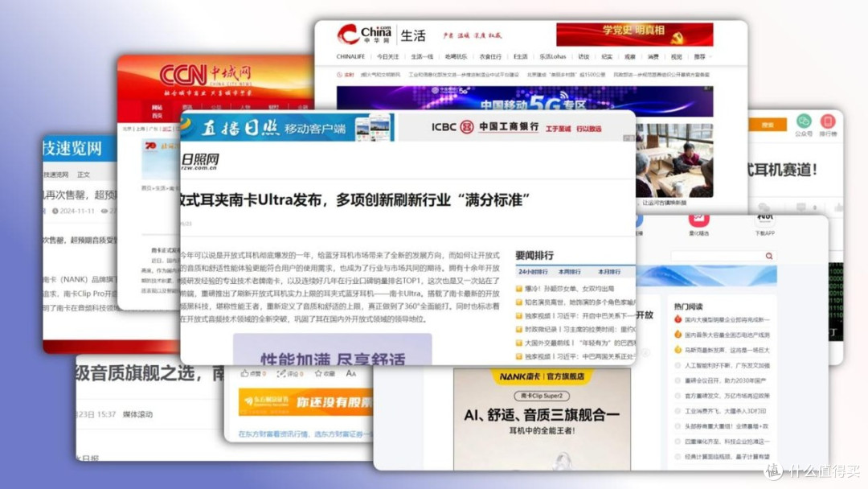Click the 量化精选 red icon
The height and width of the screenshot is (489, 868).
coord(698,220)
